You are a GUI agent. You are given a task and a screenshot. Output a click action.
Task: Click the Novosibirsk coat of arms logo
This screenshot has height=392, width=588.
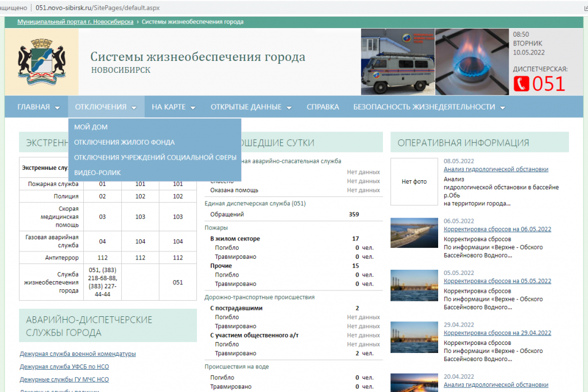(41, 62)
